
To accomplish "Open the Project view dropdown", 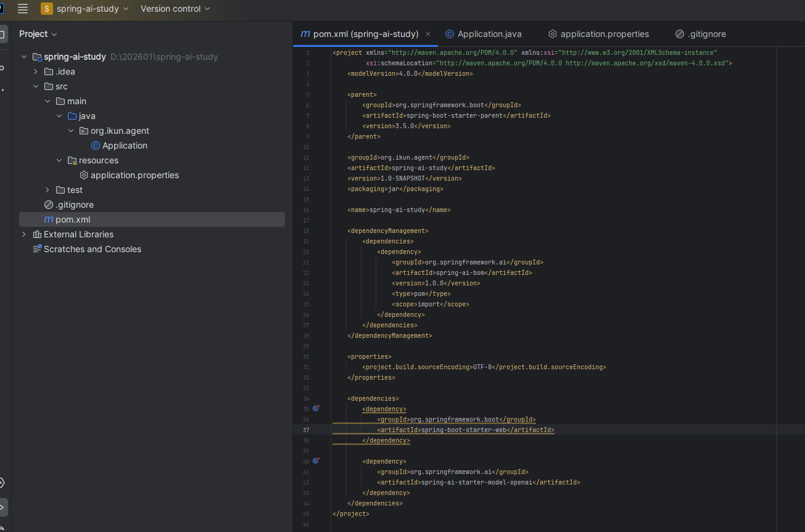I will pos(38,34).
